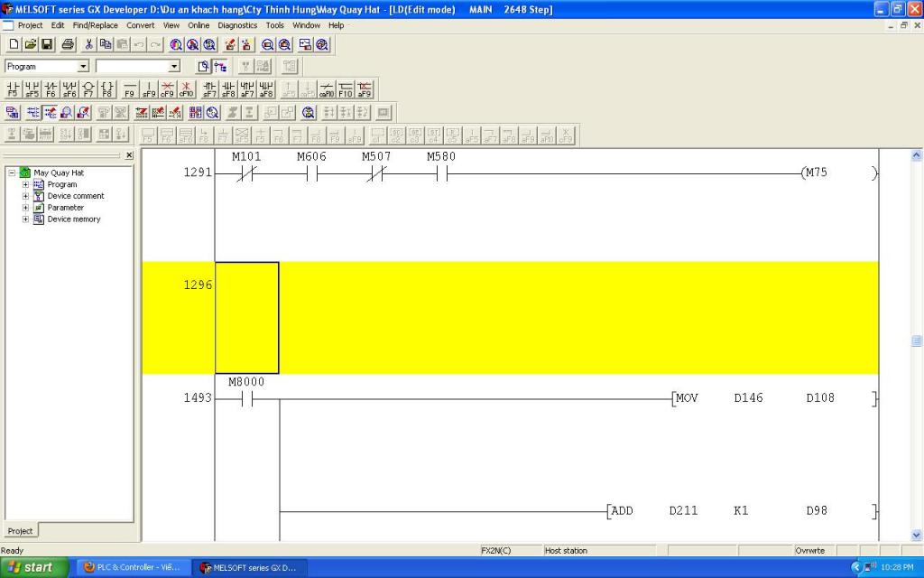Image resolution: width=924 pixels, height=578 pixels.
Task: Insert open branch contact (sF5)
Action: pos(32,89)
